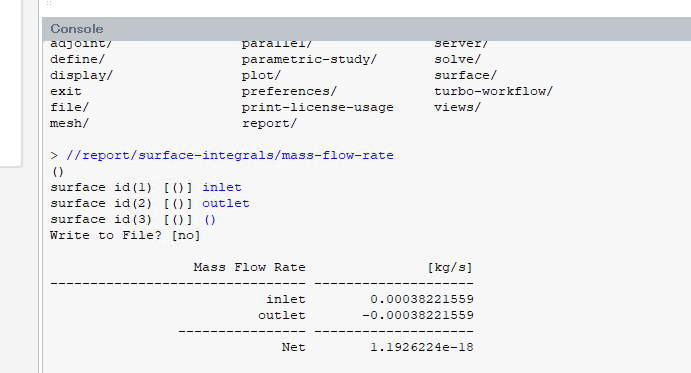Click the preferences/ entry
Image resolution: width=691 pixels, height=373 pixels.
(289, 91)
